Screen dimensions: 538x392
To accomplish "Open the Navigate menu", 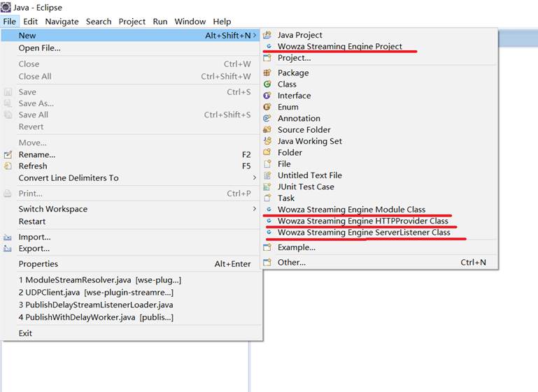I will pyautogui.click(x=62, y=22).
